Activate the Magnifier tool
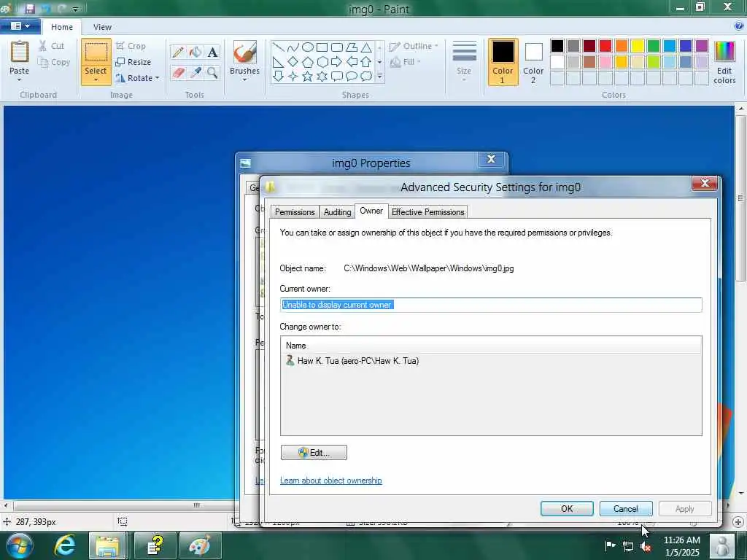Viewport: 747px width, 560px height. (212, 73)
